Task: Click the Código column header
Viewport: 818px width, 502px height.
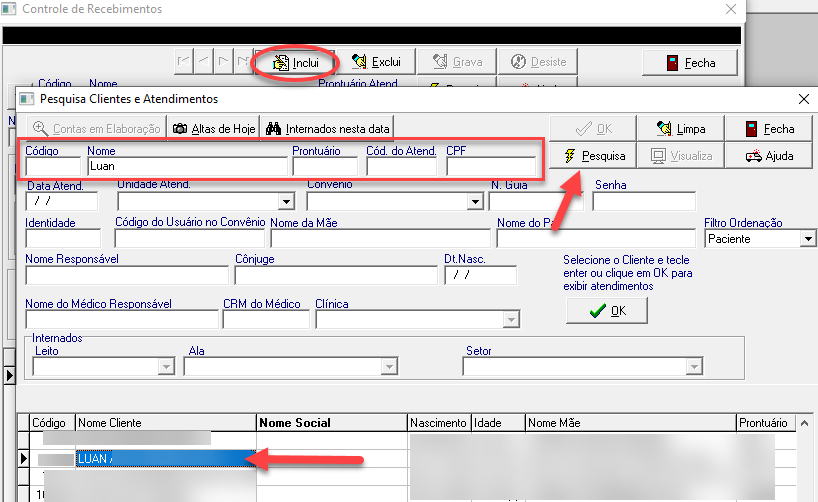Action: point(52,423)
